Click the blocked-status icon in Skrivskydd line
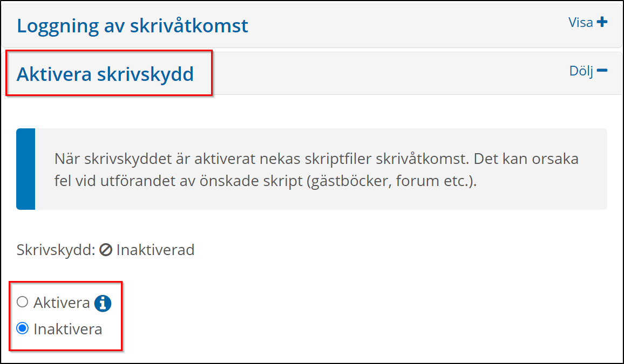624x364 pixels. pyautogui.click(x=106, y=250)
